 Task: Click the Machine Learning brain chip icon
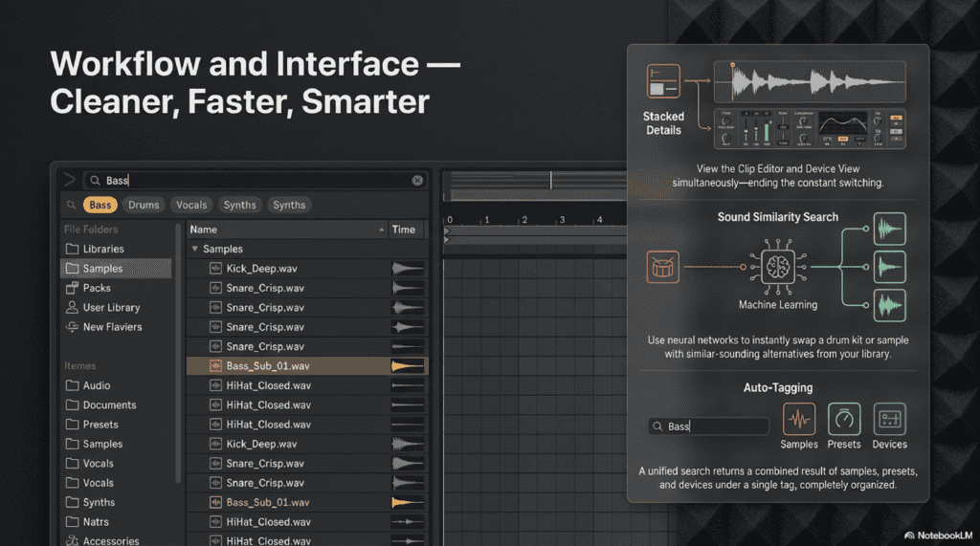click(778, 267)
